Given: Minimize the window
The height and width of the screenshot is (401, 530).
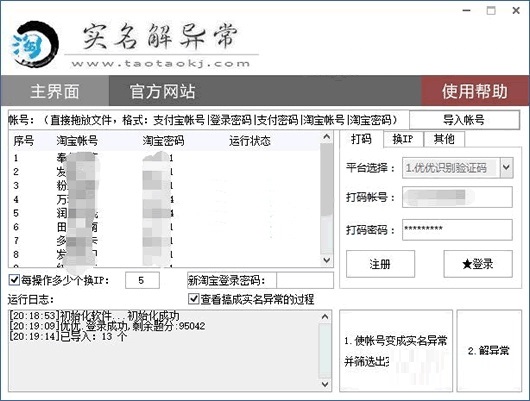Looking at the screenshot, I should pos(467,10).
